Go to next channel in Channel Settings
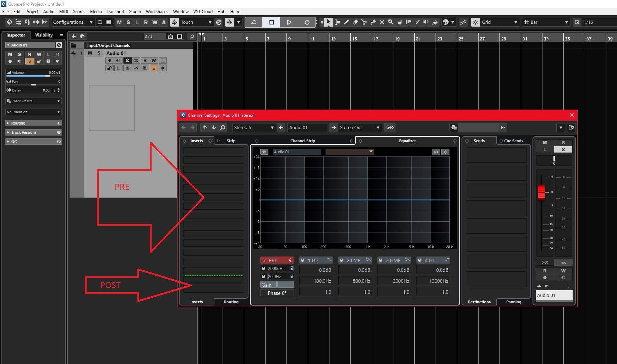The width and height of the screenshot is (617, 364). pos(214,127)
